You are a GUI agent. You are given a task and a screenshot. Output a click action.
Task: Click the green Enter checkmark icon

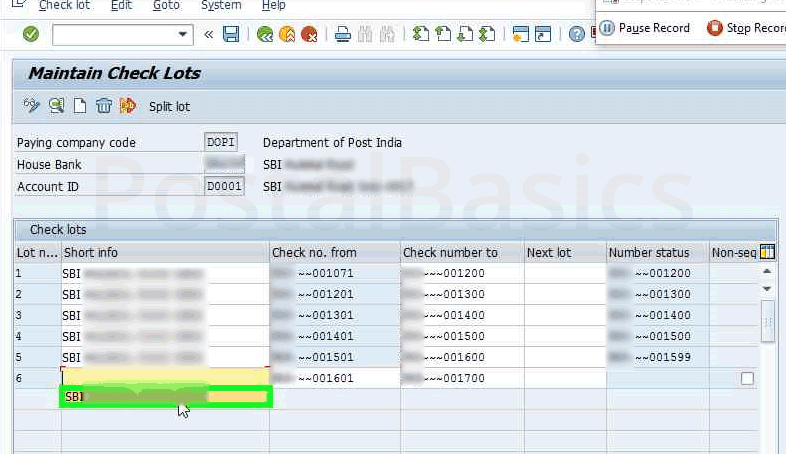click(x=31, y=34)
